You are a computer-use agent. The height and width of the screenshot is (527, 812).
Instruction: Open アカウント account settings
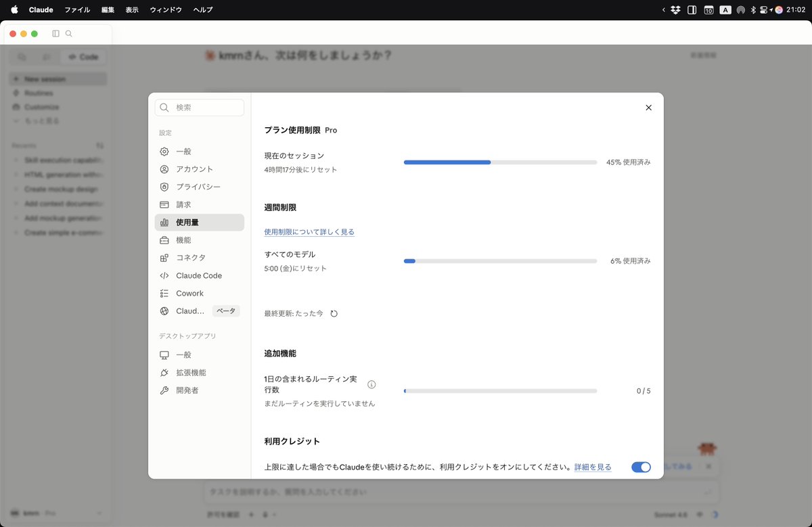[x=199, y=169]
